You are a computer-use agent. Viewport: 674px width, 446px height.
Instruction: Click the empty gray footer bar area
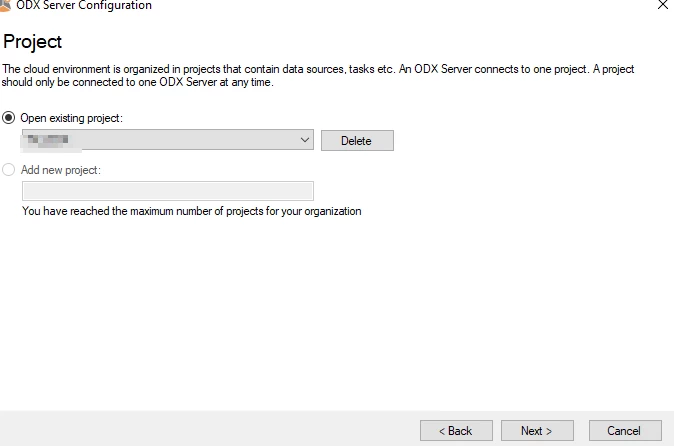point(200,430)
